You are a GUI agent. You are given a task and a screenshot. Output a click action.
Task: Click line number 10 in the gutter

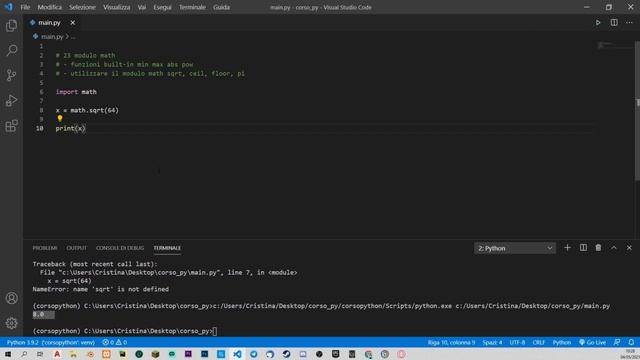coord(39,129)
